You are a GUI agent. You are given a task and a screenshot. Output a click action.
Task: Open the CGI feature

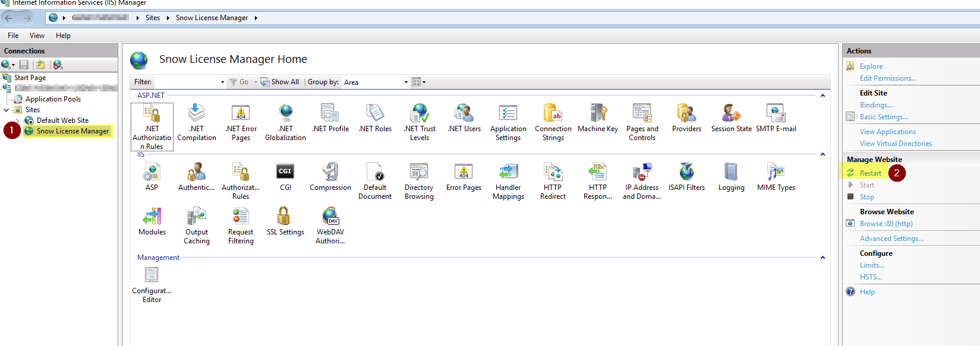coord(286,177)
